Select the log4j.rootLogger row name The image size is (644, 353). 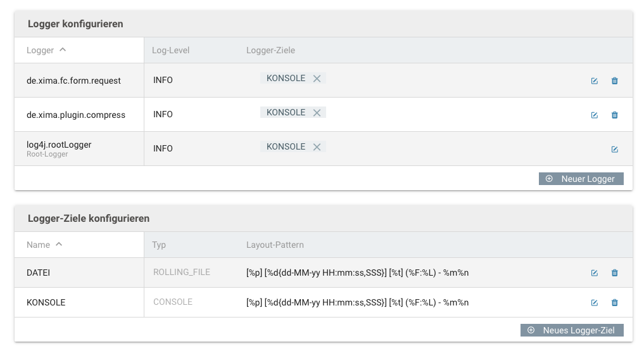59,144
